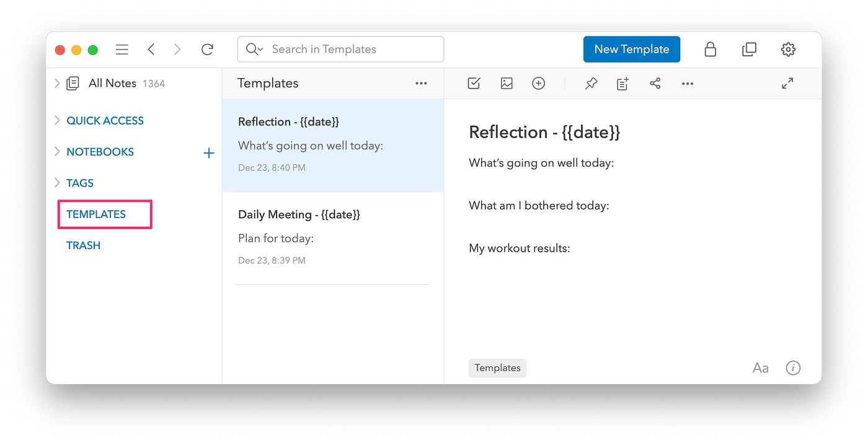Create a New Template
The width and height of the screenshot is (868, 445).
[632, 50]
